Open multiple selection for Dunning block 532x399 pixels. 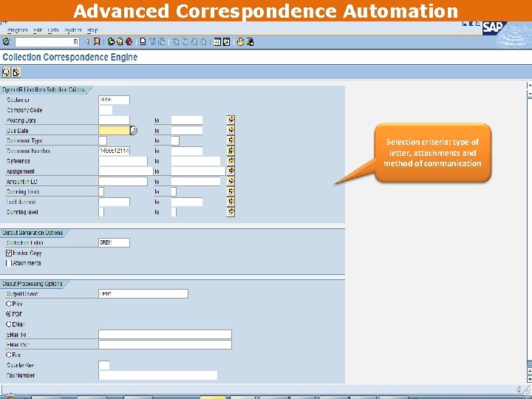point(231,191)
